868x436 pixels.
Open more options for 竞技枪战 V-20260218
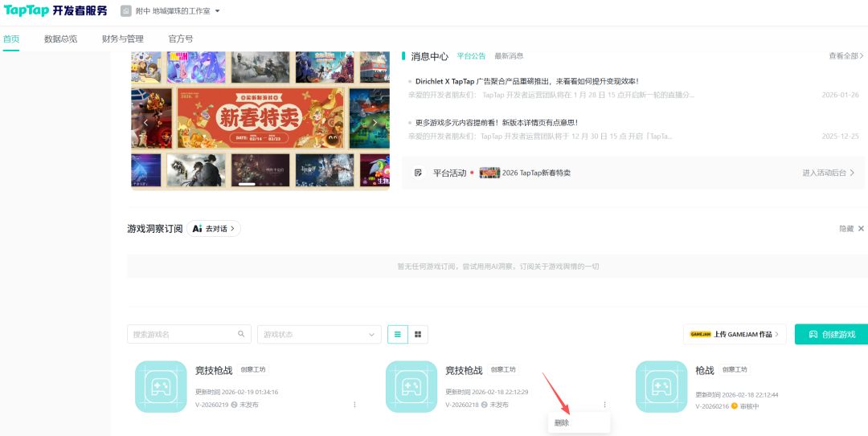coord(604,405)
